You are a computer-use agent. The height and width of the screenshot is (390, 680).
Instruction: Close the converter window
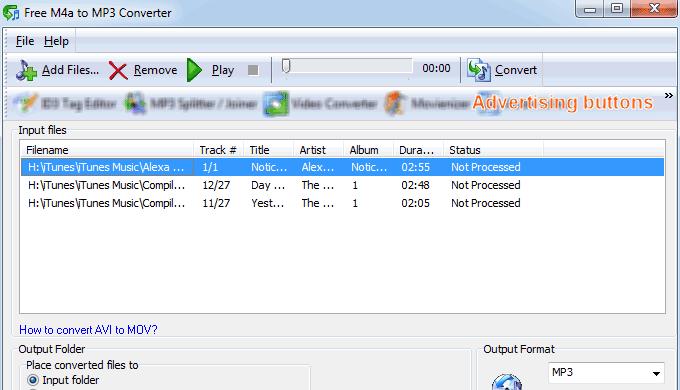(x=654, y=9)
